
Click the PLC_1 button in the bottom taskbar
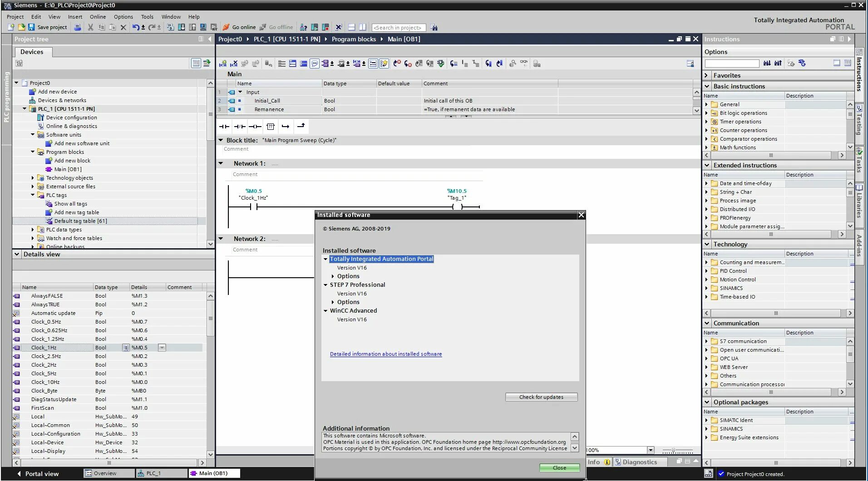pyautogui.click(x=162, y=473)
